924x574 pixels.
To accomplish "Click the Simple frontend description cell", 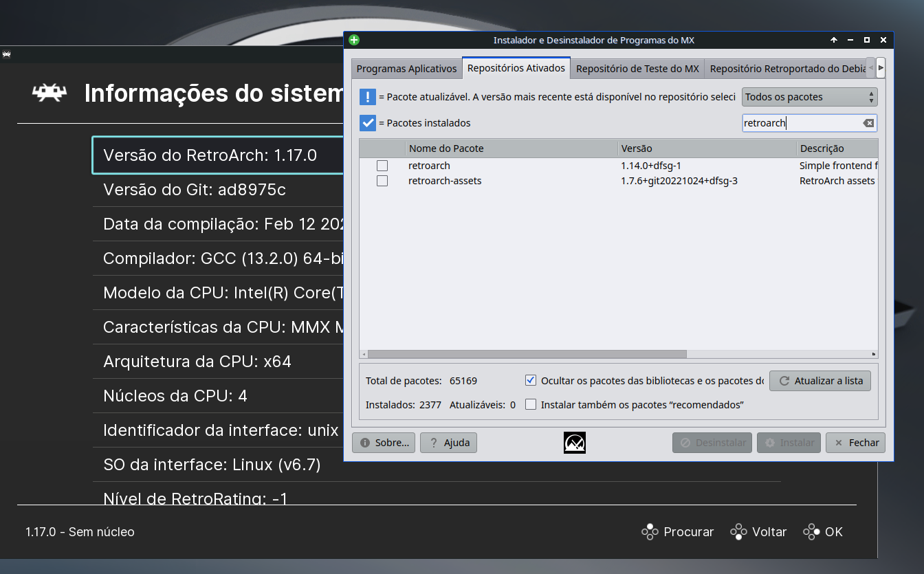I will pyautogui.click(x=838, y=166).
